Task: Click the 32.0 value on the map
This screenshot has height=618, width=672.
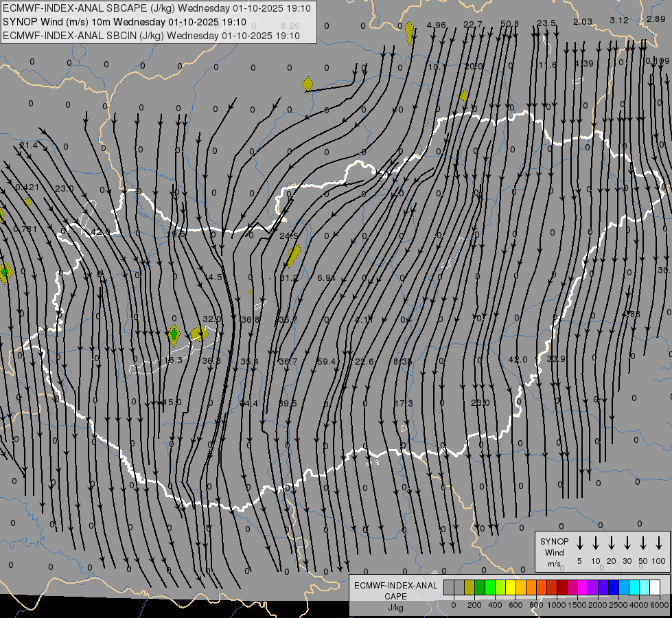Action: (211, 319)
